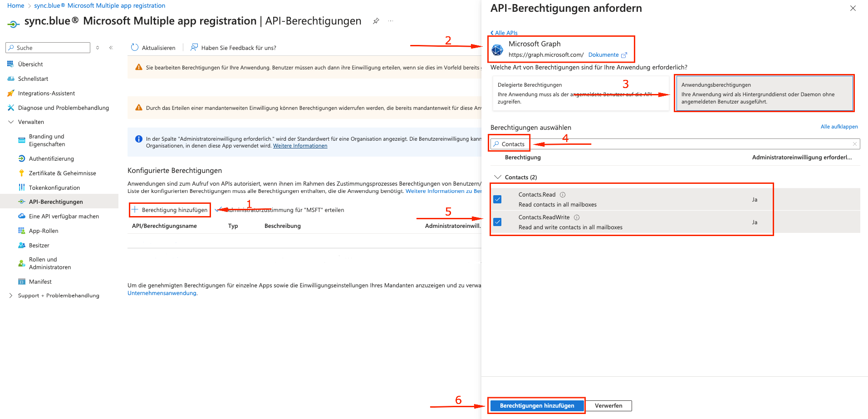The width and height of the screenshot is (868, 419).
Task: Click the API-Berechtigungen sidebar icon
Action: [22, 202]
